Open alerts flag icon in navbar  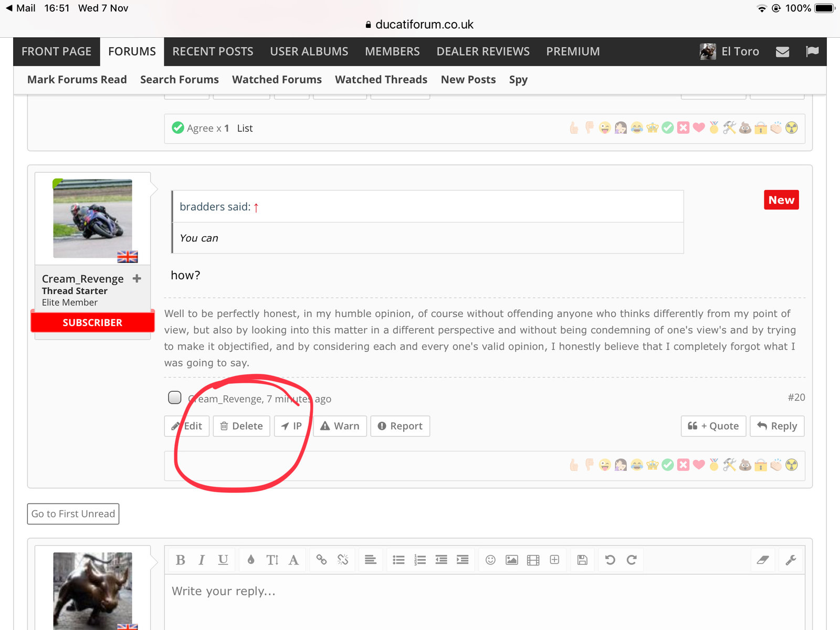coord(812,51)
